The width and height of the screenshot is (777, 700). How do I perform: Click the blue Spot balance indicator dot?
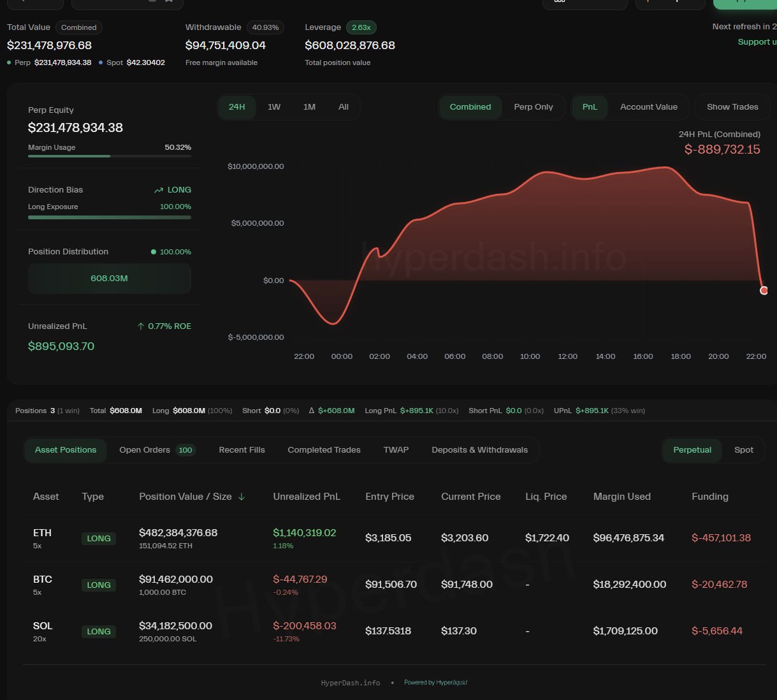(x=102, y=62)
